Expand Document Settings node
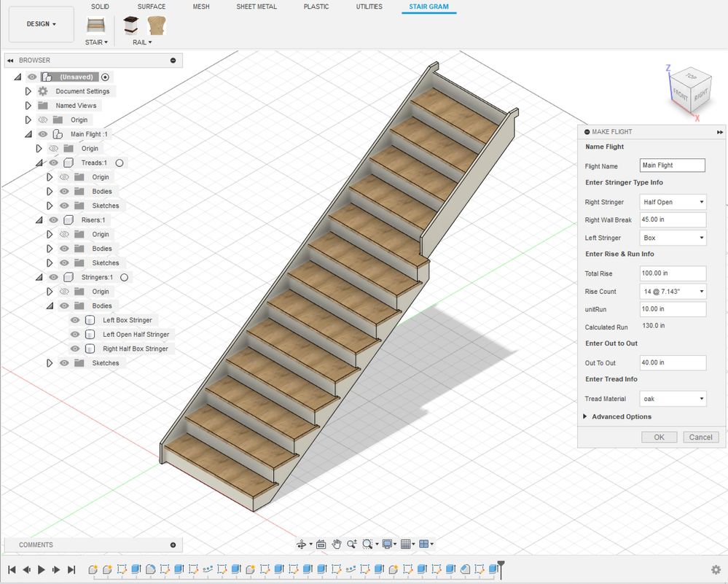 (28, 91)
